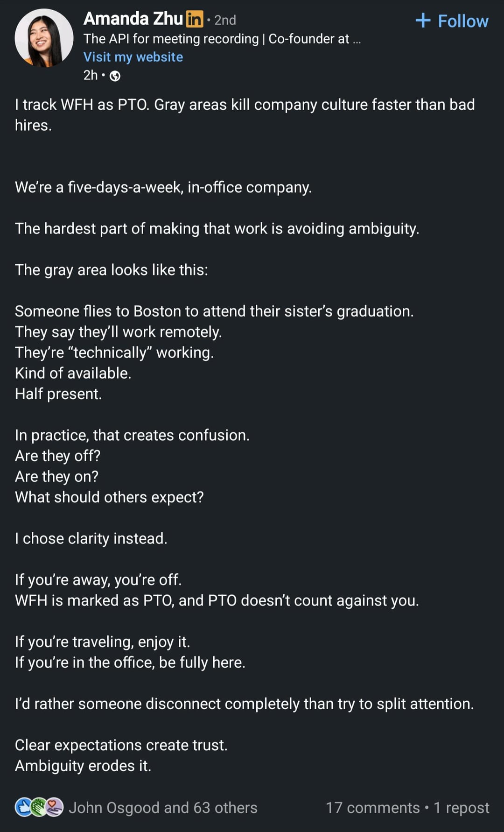
Task: Click the green clapping Celebrate reaction icon
Action: (39, 807)
